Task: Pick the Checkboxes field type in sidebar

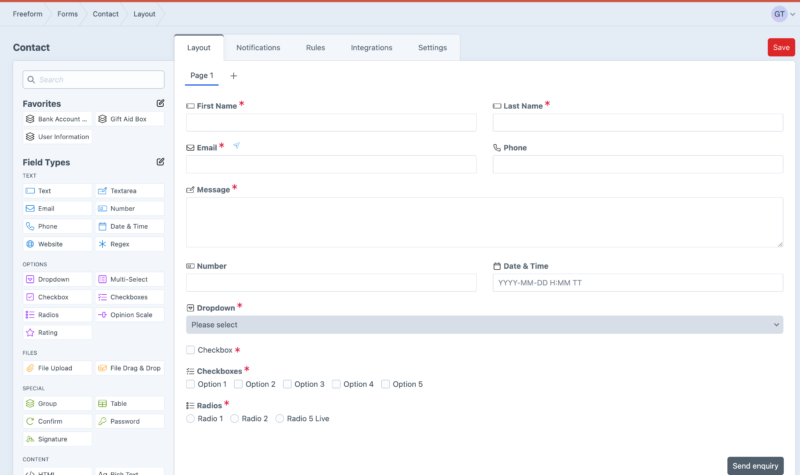Action: (130, 297)
